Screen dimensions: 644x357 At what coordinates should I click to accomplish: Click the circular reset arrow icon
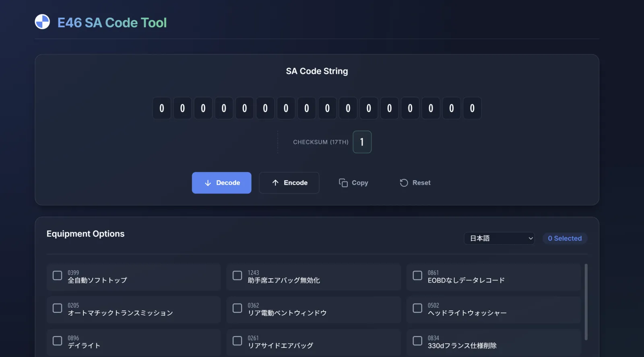(x=404, y=183)
